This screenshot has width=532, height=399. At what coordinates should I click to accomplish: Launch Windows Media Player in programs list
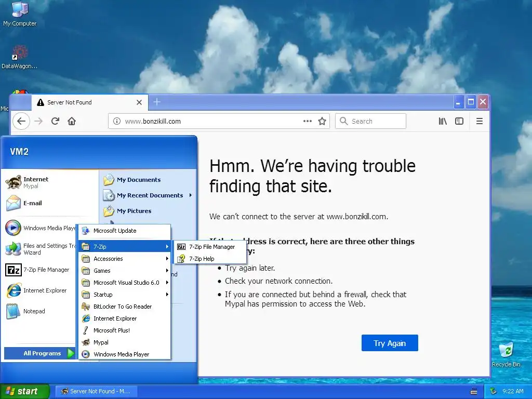pos(125,354)
